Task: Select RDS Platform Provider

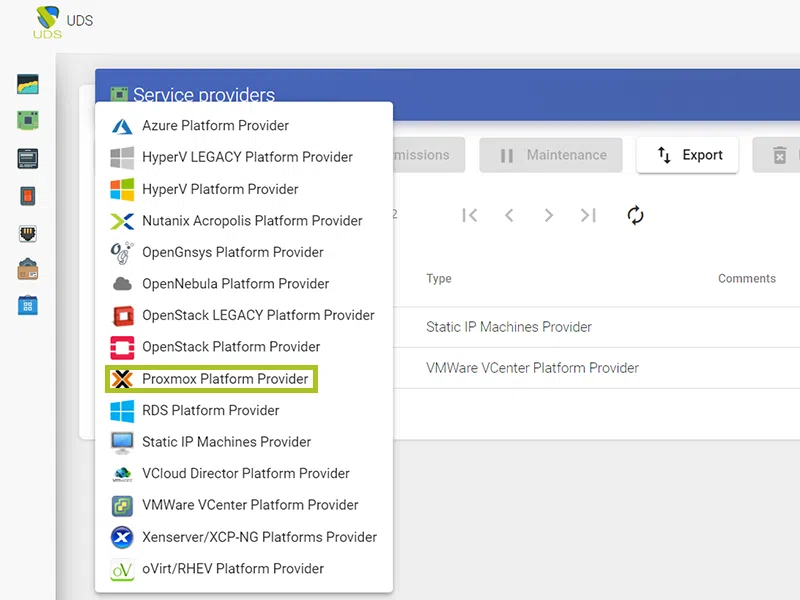Action: 244,411
